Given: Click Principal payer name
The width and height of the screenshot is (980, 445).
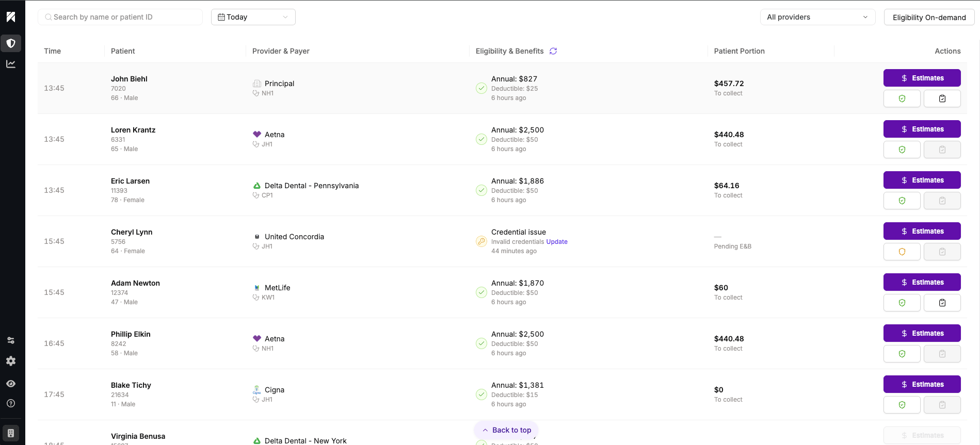Looking at the screenshot, I should tap(279, 84).
